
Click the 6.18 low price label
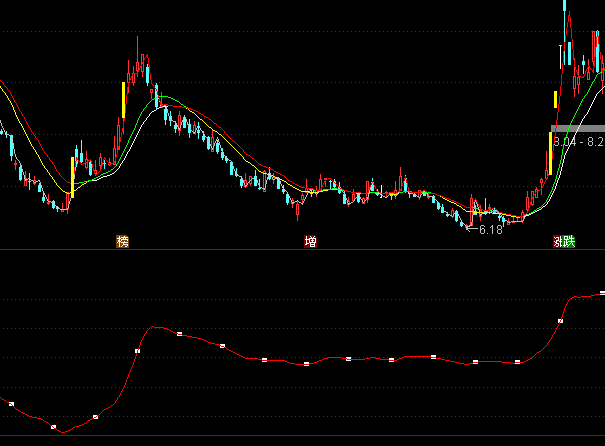point(489,230)
